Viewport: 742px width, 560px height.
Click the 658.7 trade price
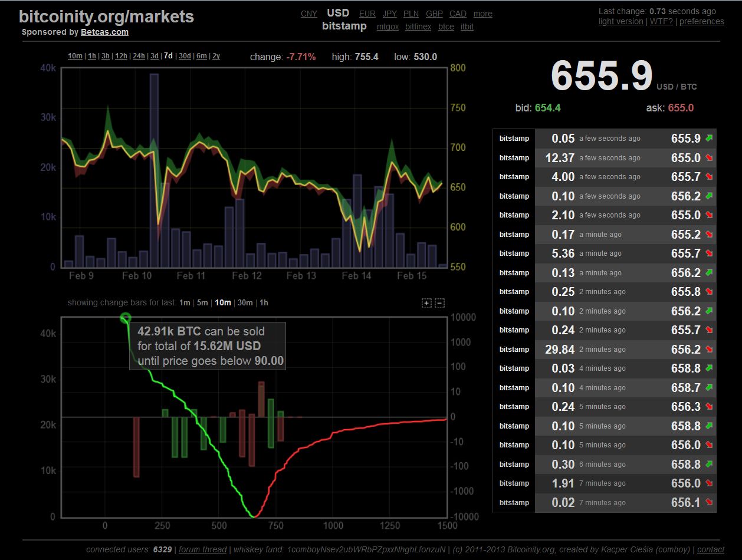(686, 388)
